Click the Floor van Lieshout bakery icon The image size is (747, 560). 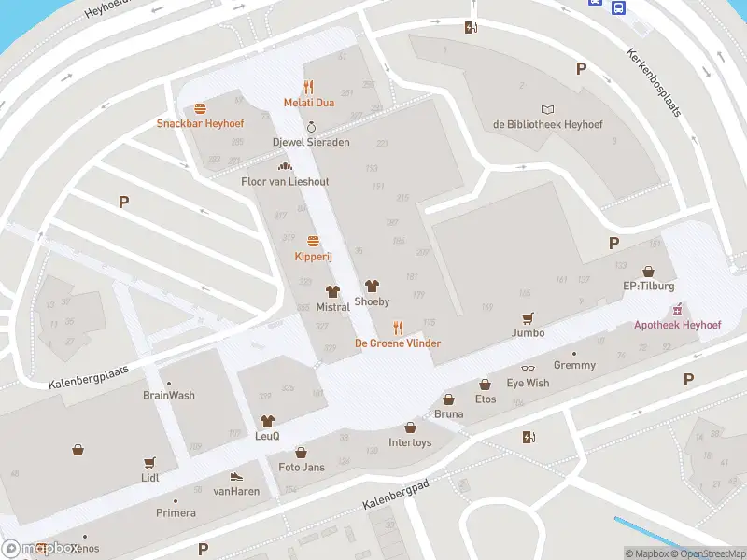(285, 166)
